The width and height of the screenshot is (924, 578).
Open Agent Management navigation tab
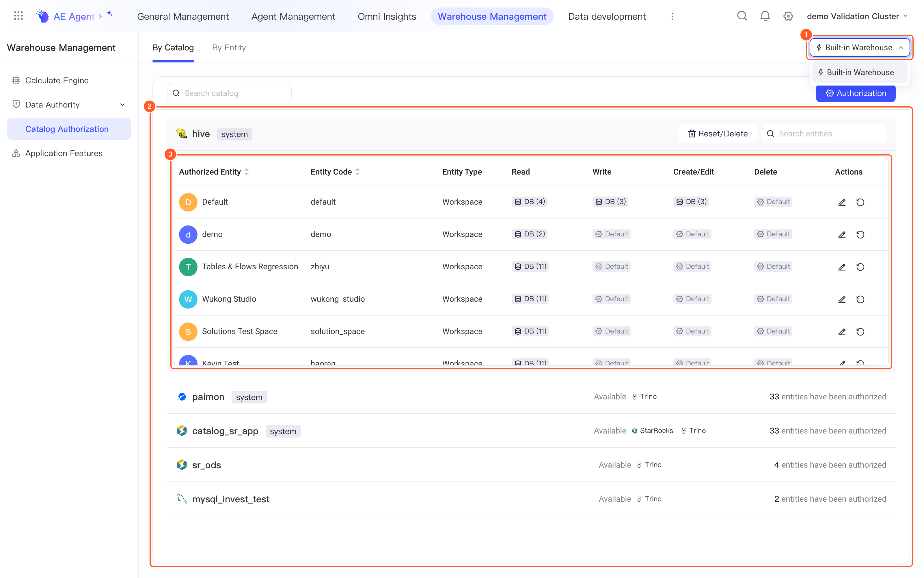[x=293, y=16]
